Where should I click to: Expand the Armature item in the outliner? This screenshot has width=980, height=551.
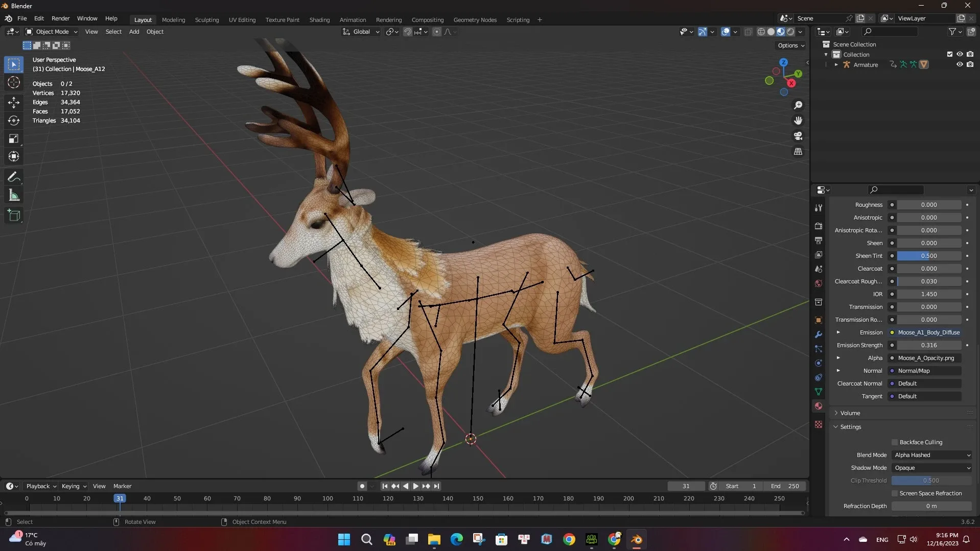[836, 64]
